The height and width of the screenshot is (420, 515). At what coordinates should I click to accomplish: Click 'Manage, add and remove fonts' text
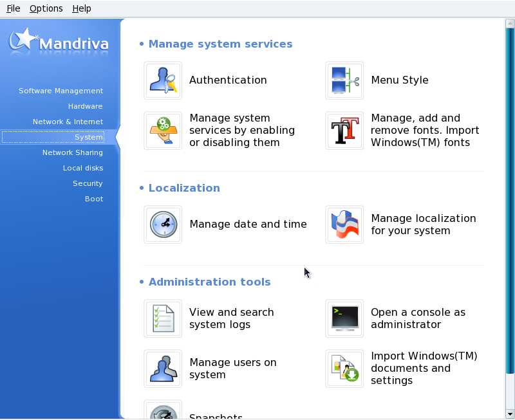[x=425, y=131]
